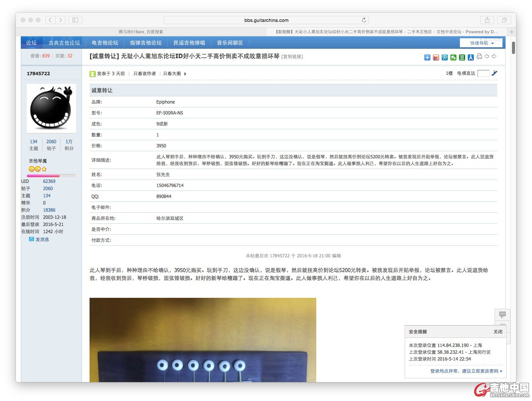The width and height of the screenshot is (532, 401).
Task: Click [诚意转让] category link in title
Action: (x=104, y=56)
